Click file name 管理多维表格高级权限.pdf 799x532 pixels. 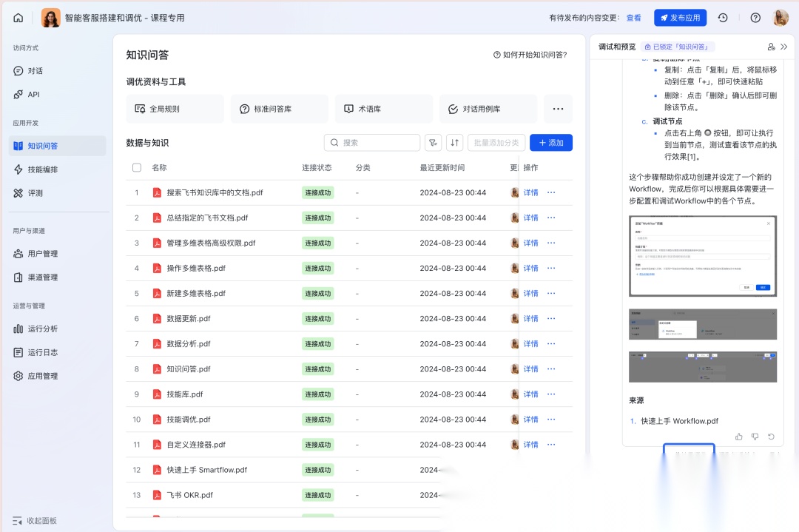211,243
